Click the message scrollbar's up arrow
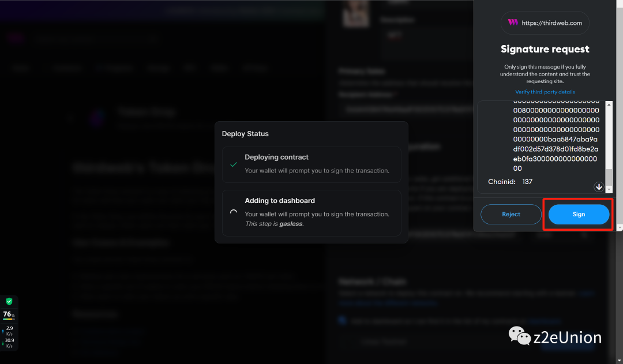 click(609, 104)
